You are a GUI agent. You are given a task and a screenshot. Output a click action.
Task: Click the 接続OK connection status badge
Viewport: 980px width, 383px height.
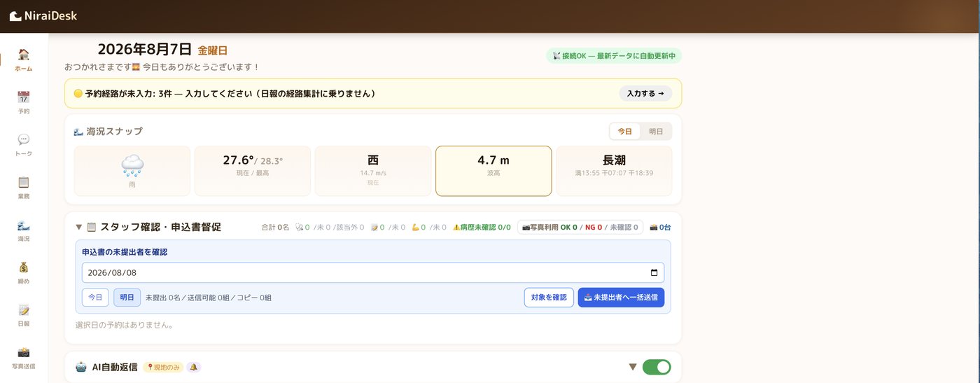614,56
